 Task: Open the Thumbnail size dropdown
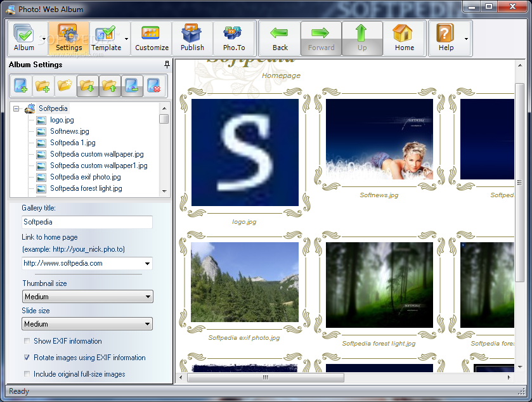click(x=88, y=297)
